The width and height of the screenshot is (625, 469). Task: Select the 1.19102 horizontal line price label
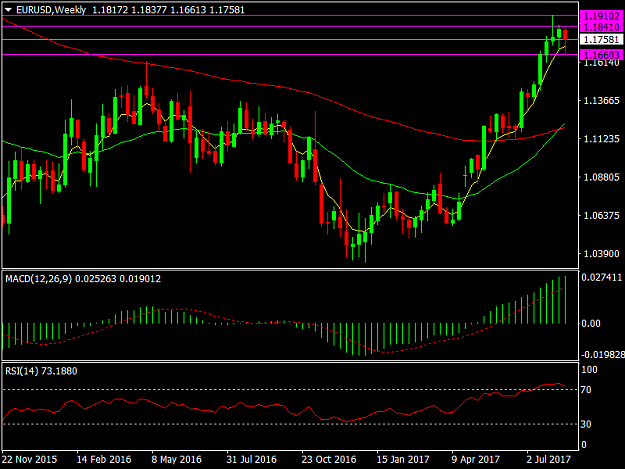[601, 16]
